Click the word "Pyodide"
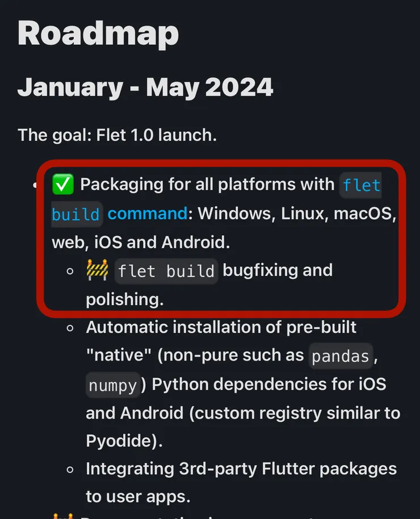 coord(118,441)
